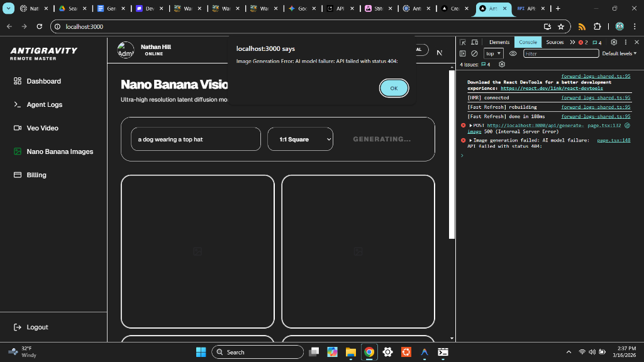Screen dimensions: 644x362
Task: Expand the POST error entry triangle
Action: coord(470,125)
